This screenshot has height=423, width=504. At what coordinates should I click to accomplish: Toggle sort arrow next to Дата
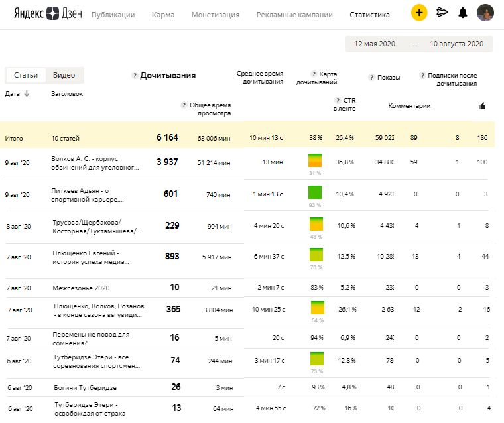(27, 93)
